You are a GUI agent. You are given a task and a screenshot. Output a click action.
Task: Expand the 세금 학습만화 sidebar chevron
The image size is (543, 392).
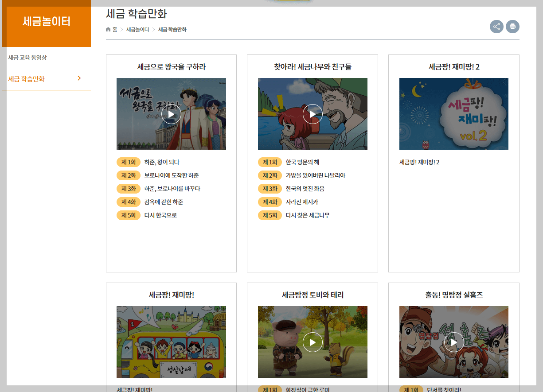[x=79, y=78]
